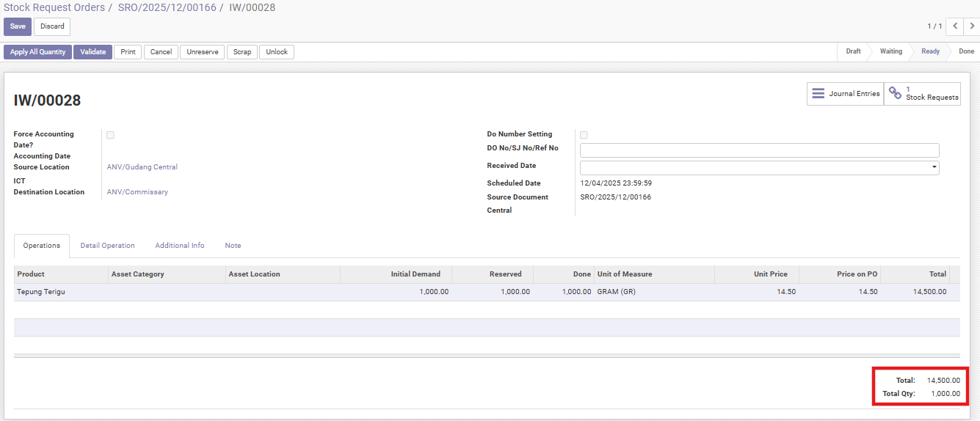Open the linked Stock Requests button
The height and width of the screenshot is (421, 980).
pyautogui.click(x=923, y=94)
